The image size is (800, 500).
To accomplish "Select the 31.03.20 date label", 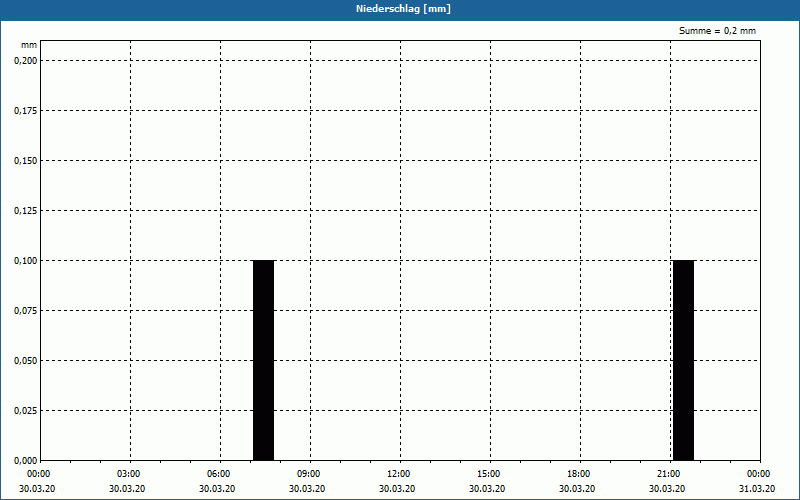I will pos(757,489).
